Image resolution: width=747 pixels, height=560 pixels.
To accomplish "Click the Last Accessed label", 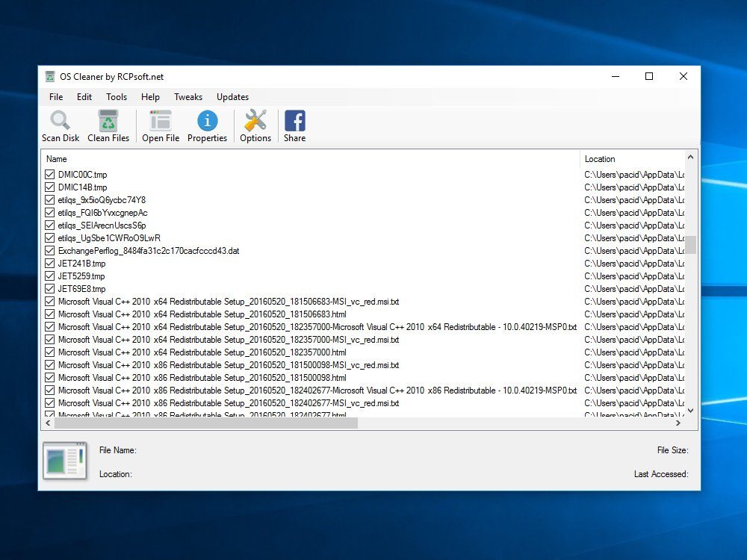I will click(x=661, y=474).
